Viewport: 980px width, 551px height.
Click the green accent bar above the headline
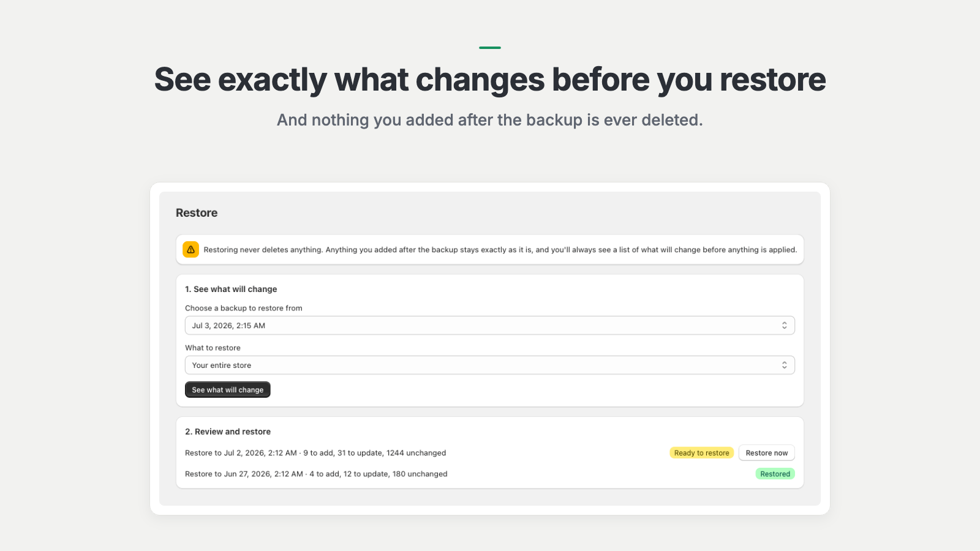point(490,48)
